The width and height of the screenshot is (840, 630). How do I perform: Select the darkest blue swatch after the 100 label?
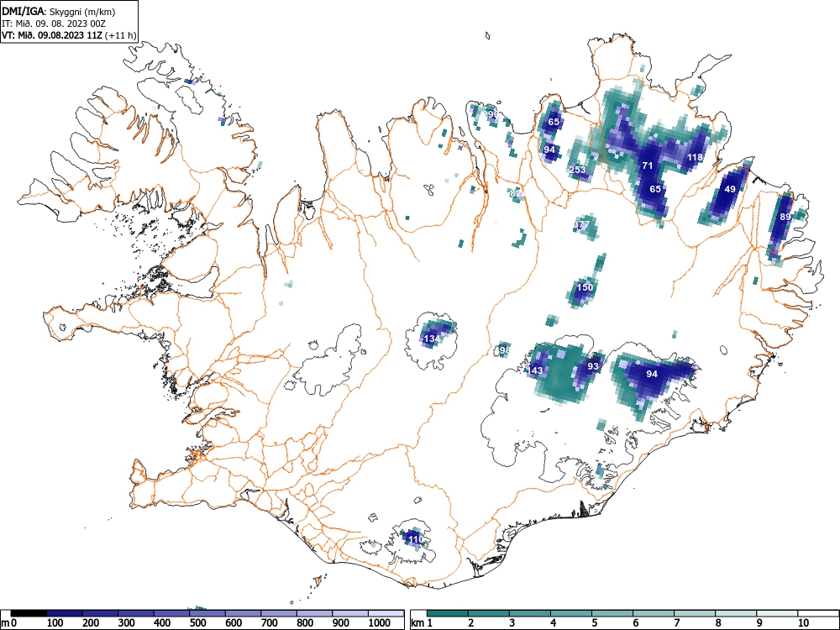coord(65,613)
